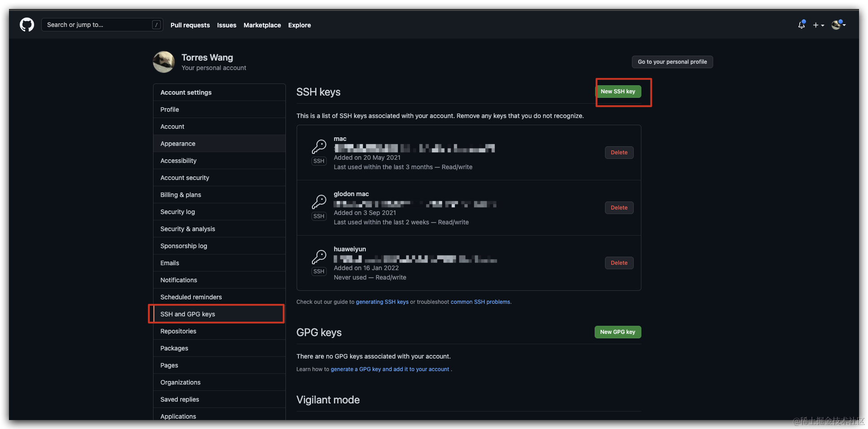Expand the plus create-new menu
This screenshot has height=429, width=868.
coord(819,25)
